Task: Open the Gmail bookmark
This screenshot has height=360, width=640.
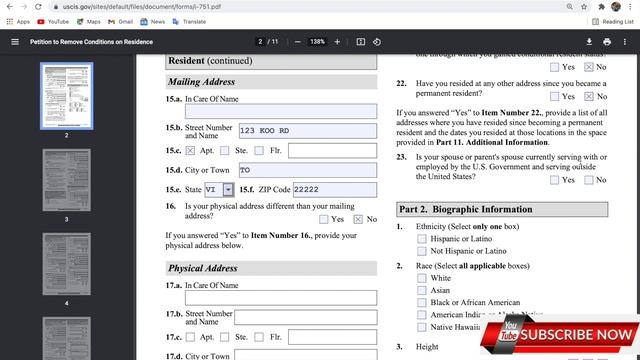Action: [x=120, y=22]
